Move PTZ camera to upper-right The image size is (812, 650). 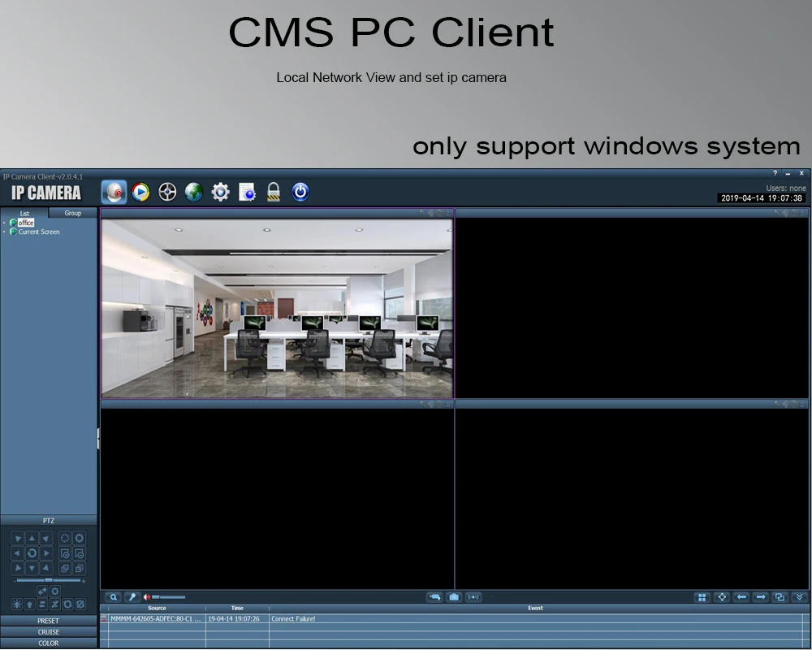[46, 539]
